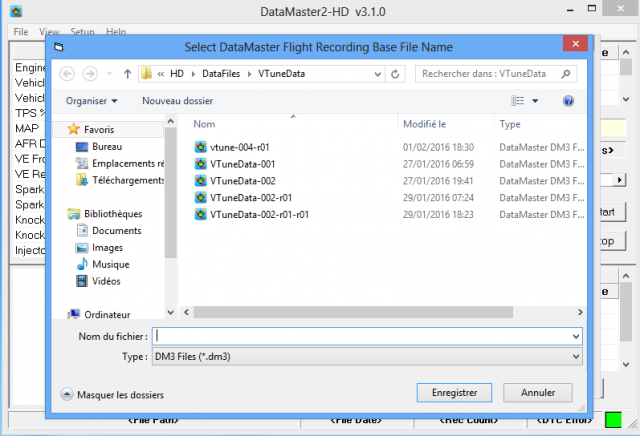This screenshot has width=640, height=436.
Task: Click the Musique note icon
Action: tap(82, 264)
